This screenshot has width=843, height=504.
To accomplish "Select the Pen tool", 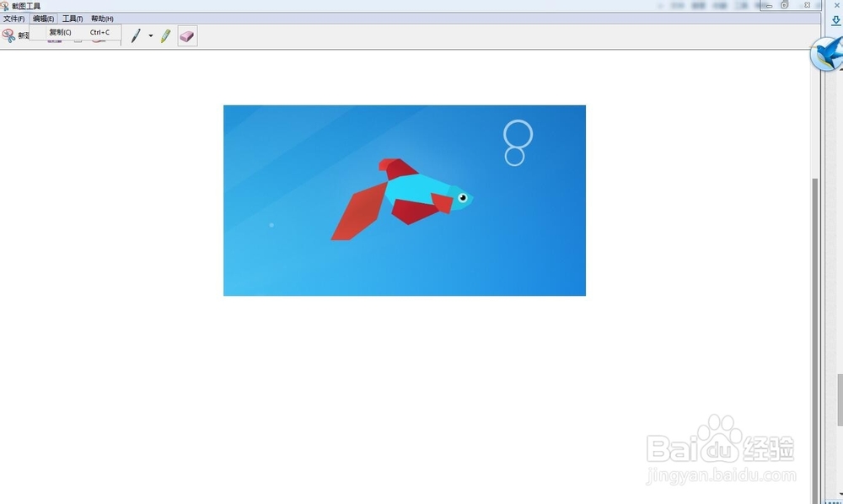I will point(136,36).
